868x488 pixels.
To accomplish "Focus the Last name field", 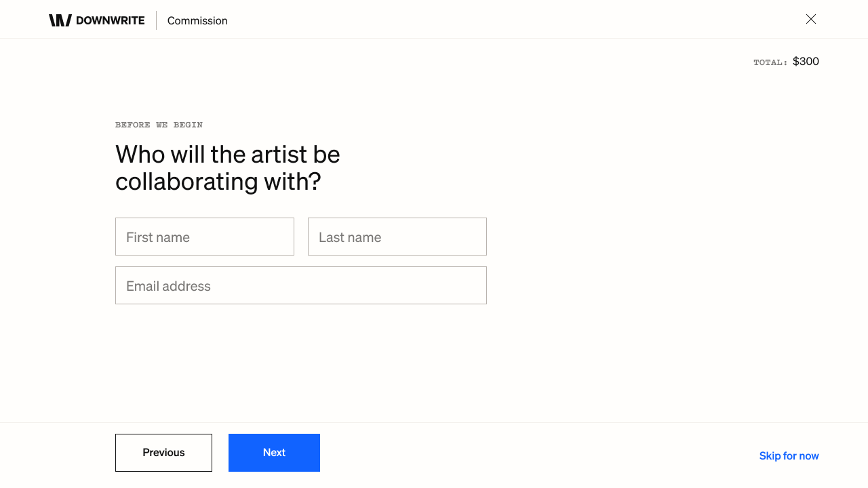I will click(397, 237).
